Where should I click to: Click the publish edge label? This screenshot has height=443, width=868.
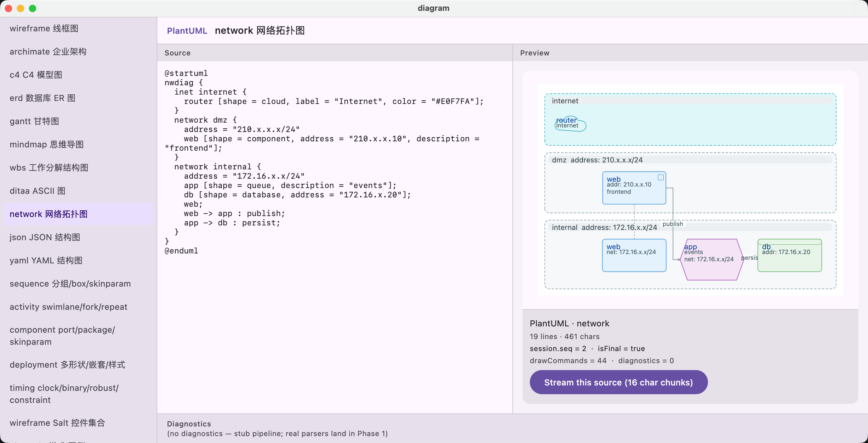pos(673,224)
